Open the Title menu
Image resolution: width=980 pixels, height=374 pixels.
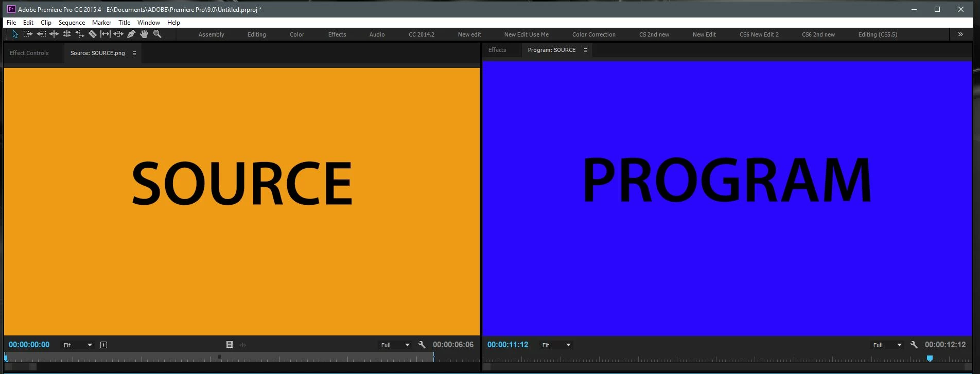(x=124, y=23)
